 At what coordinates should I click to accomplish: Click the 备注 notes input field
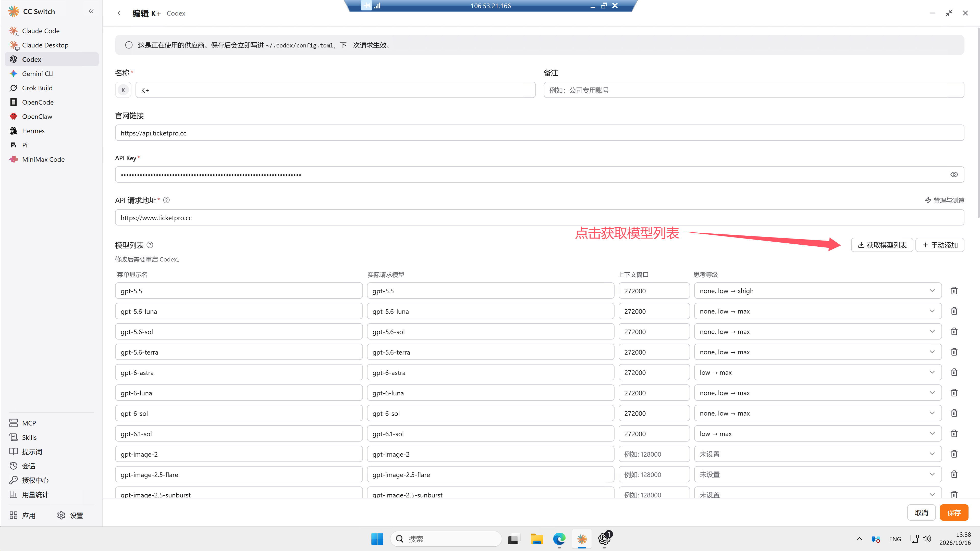754,90
